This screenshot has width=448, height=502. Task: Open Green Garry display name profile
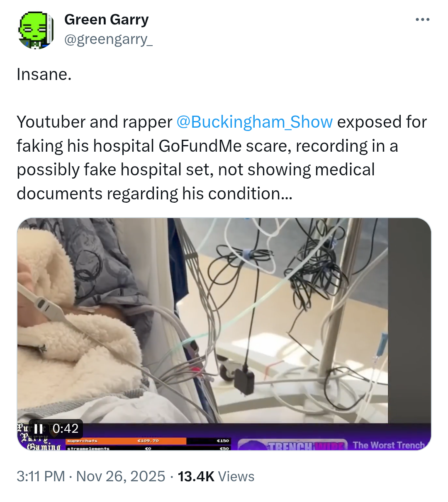point(106,19)
